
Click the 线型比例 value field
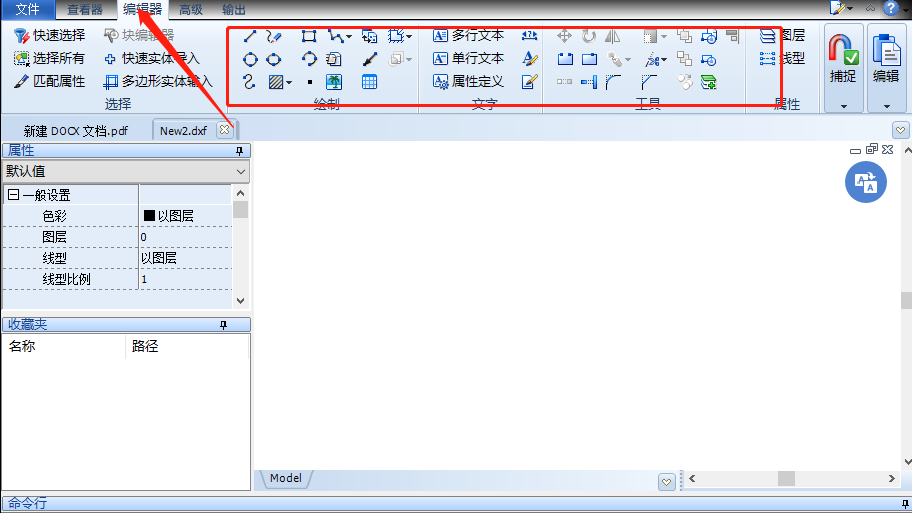pos(185,279)
